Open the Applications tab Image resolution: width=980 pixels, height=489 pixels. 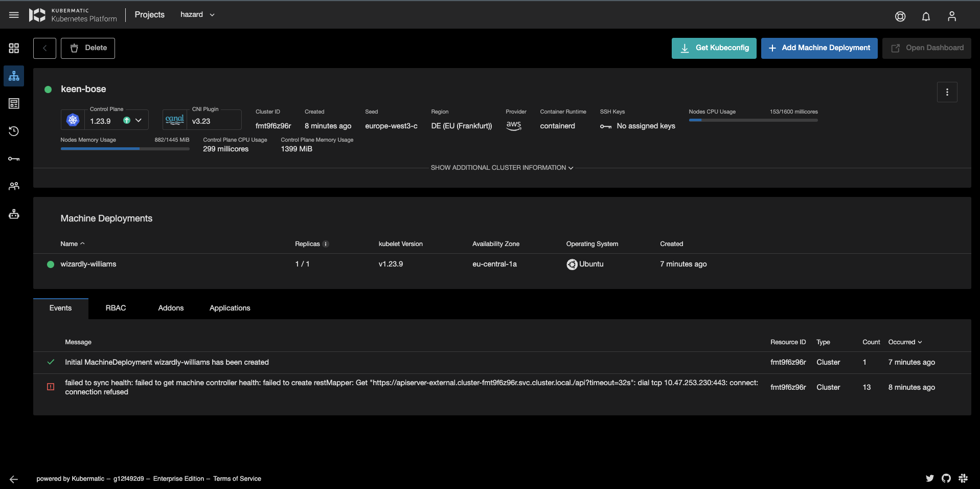pyautogui.click(x=229, y=308)
